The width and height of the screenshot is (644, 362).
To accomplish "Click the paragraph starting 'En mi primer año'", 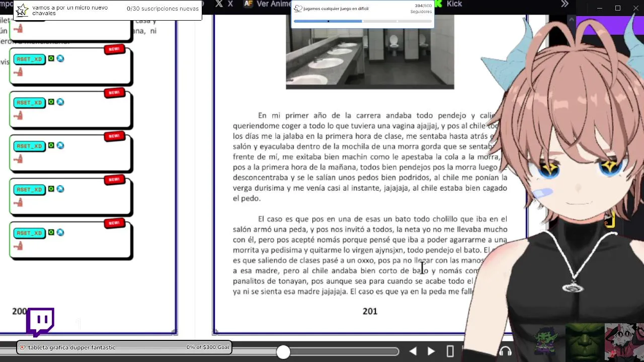I will pos(370,157).
